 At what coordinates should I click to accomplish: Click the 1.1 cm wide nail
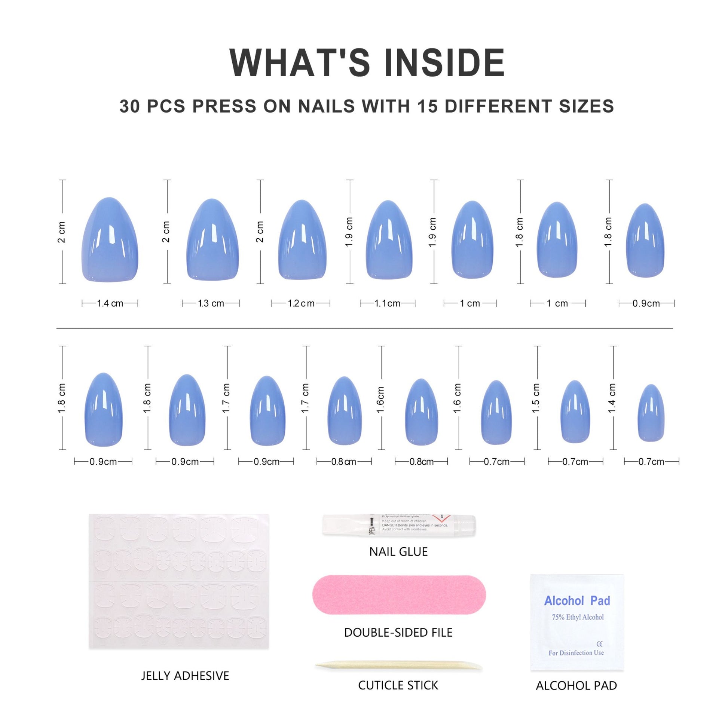(x=389, y=240)
